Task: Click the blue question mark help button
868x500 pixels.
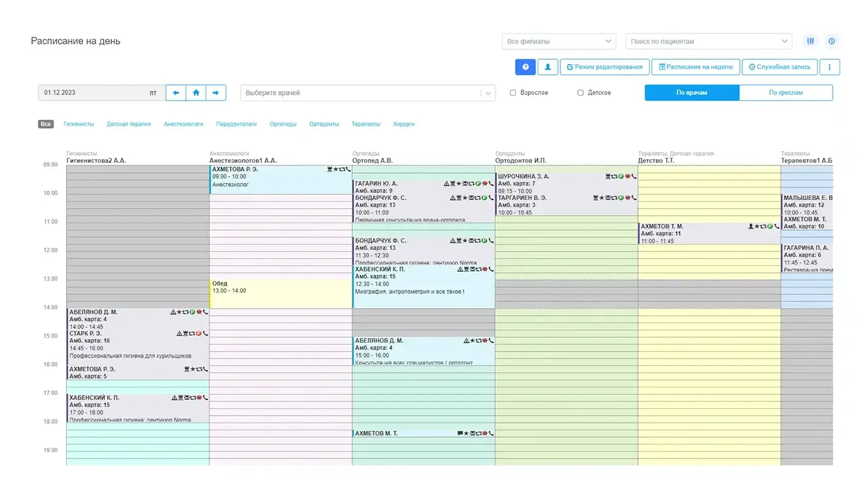Action: pos(525,67)
